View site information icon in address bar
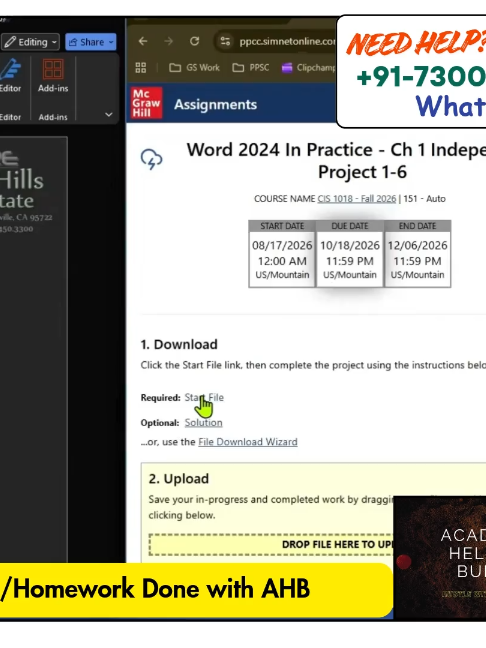 pyautogui.click(x=225, y=41)
